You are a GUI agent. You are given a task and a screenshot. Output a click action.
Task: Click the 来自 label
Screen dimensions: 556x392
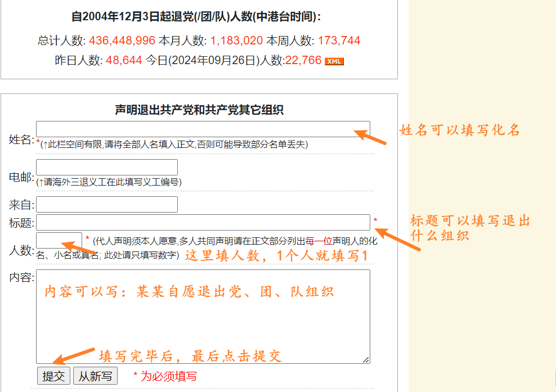pyautogui.click(x=21, y=205)
